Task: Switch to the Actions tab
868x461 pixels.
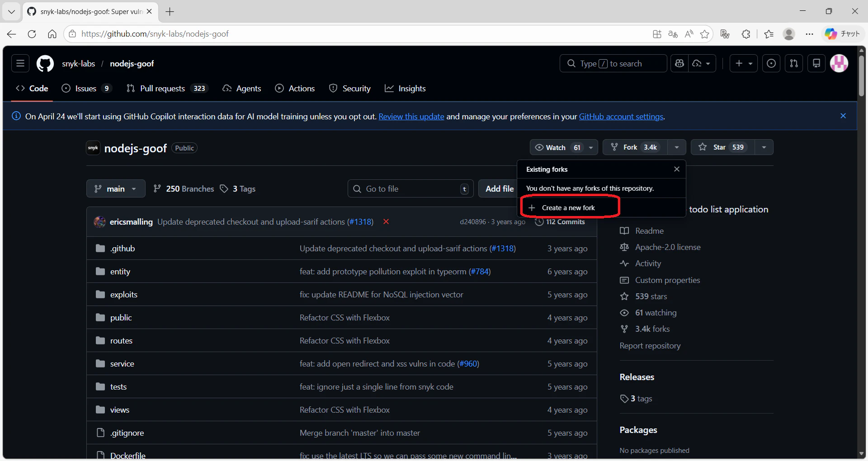Action: click(295, 89)
